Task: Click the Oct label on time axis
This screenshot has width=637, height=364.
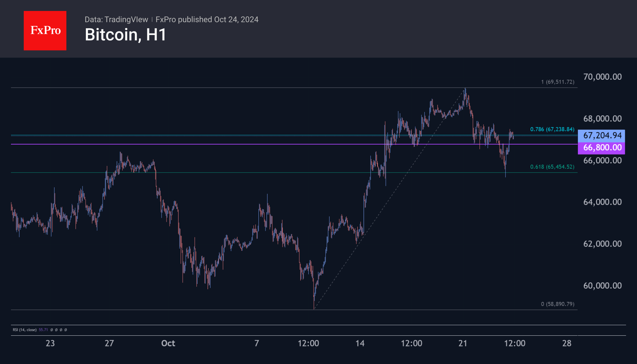Action: point(168,343)
